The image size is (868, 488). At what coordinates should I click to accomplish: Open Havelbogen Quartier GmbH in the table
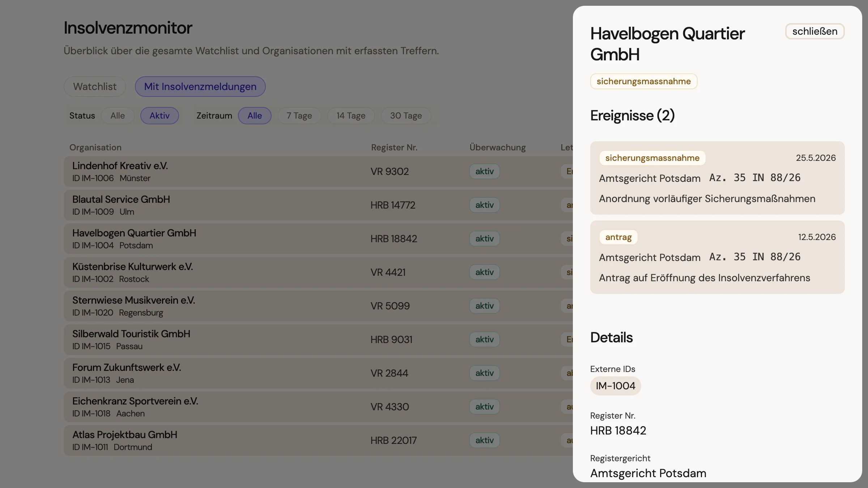[x=318, y=239]
